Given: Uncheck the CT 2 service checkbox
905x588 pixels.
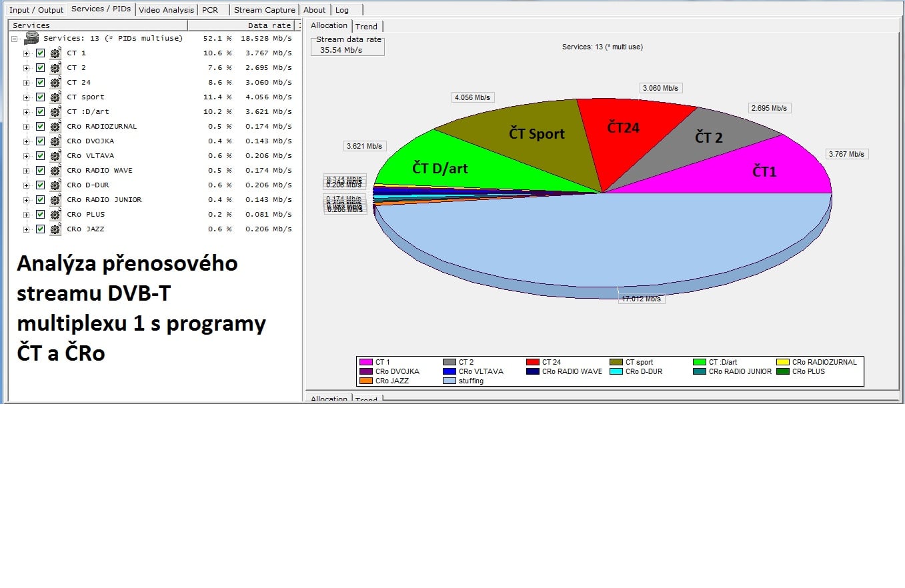Looking at the screenshot, I should click(x=40, y=68).
